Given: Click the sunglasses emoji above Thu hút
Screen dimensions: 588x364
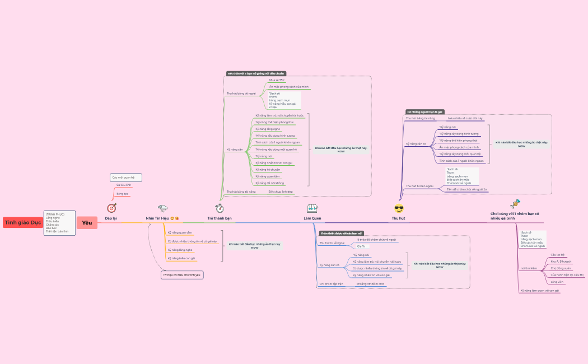Looking at the screenshot, I should point(399,208).
